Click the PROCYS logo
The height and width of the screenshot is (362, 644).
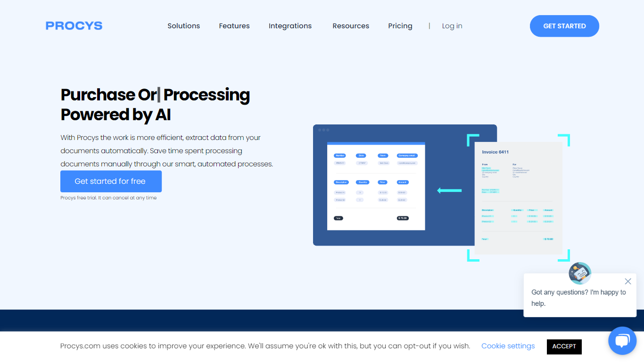tap(74, 26)
